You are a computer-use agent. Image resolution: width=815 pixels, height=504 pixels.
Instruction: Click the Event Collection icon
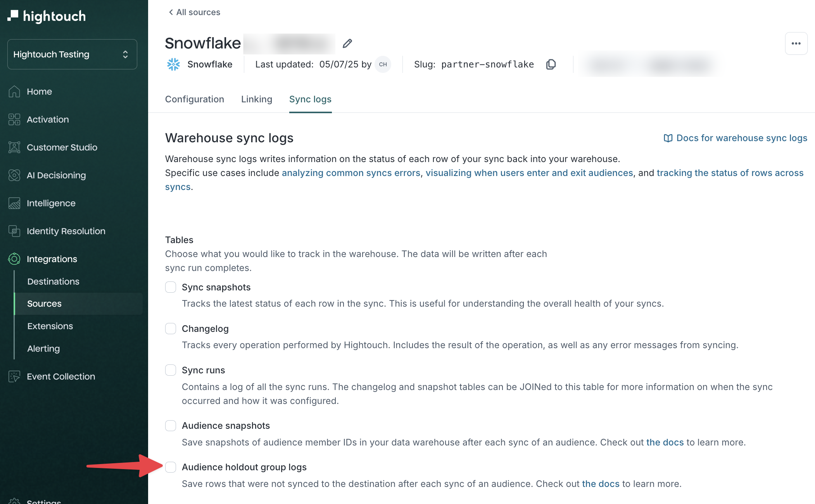click(14, 376)
